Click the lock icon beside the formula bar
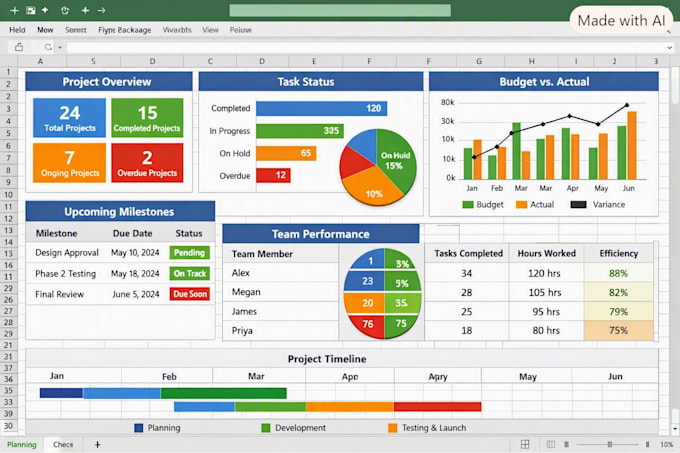The image size is (680, 453). (19, 47)
